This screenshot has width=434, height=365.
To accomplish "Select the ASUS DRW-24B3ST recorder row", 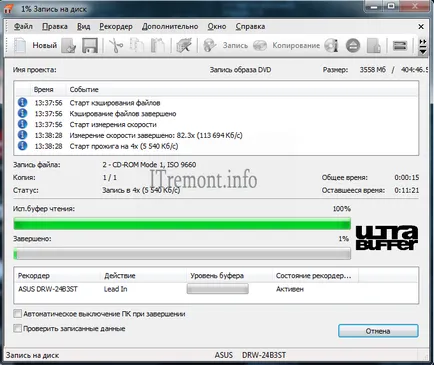I will 216,289.
